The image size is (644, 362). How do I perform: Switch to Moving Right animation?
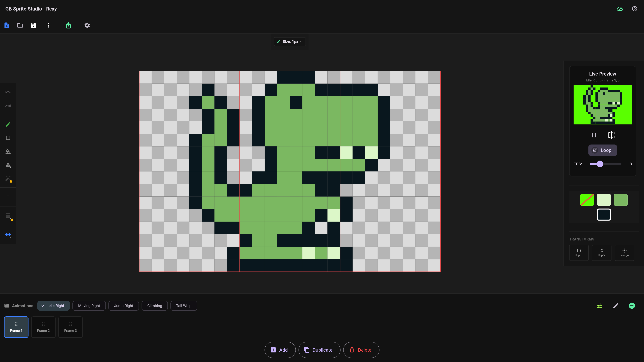[89, 306]
